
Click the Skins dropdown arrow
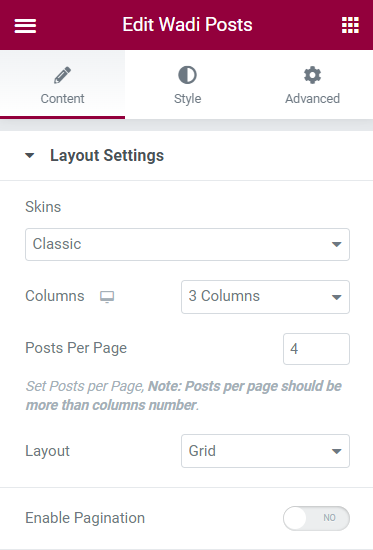coord(337,244)
